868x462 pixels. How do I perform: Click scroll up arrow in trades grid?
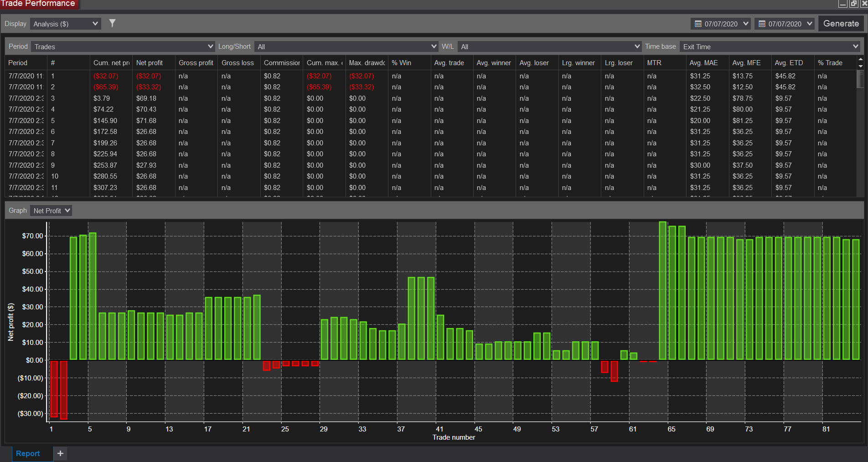(861, 59)
